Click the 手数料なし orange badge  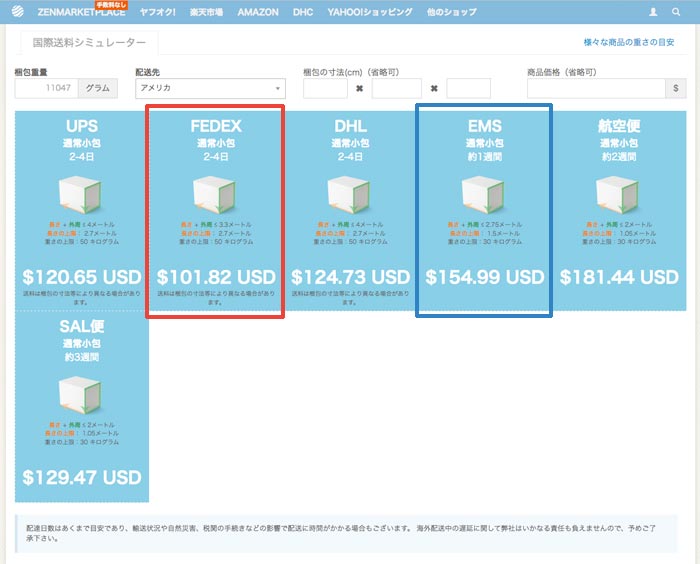[111, 4]
